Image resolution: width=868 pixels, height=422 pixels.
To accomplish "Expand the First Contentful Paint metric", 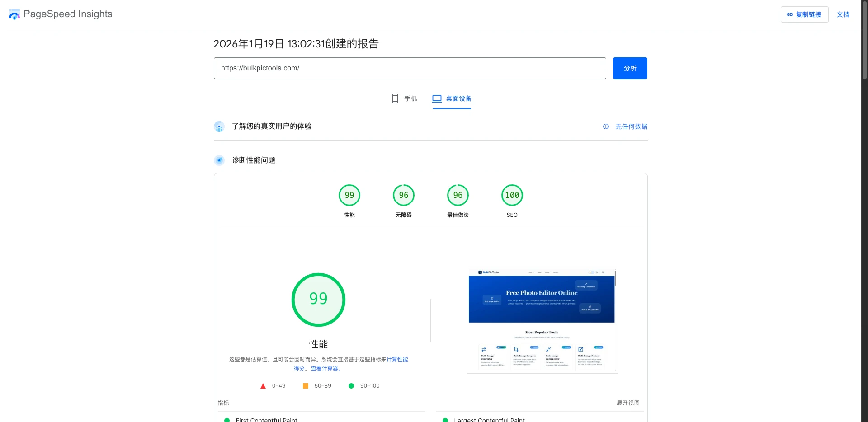I will 267,419.
